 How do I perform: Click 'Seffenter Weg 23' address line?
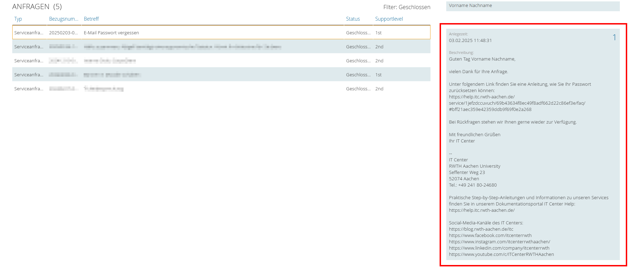tap(467, 173)
